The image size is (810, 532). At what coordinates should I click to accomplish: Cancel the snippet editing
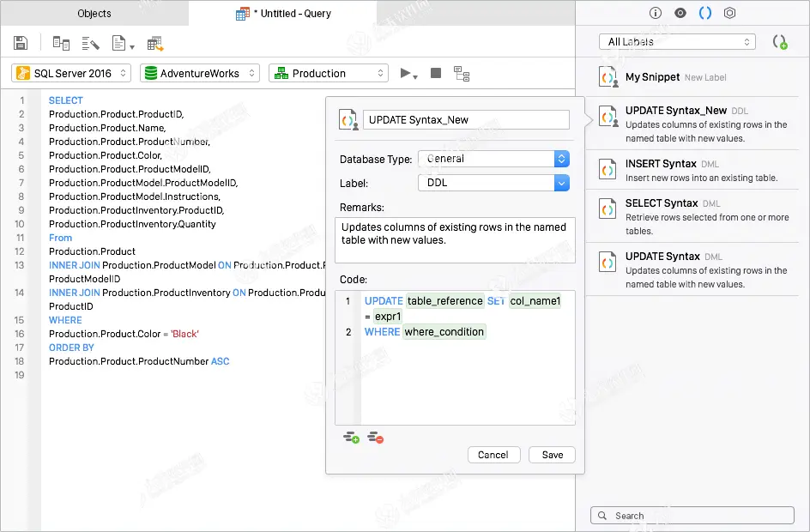pyautogui.click(x=493, y=455)
